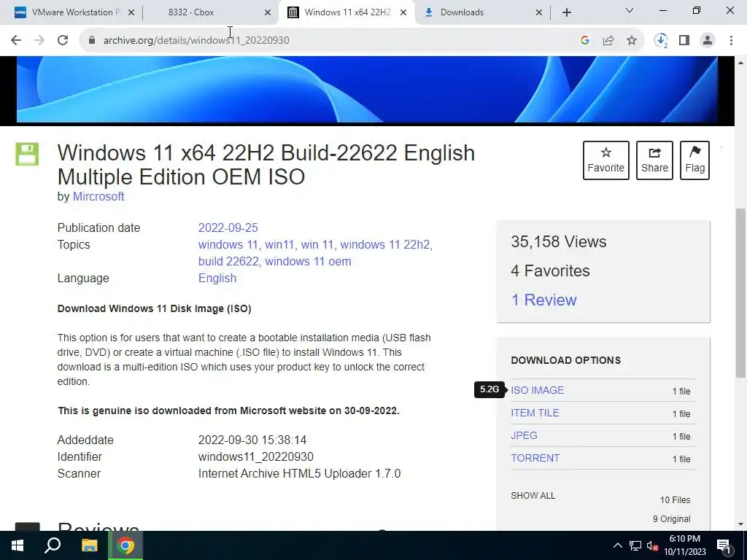Toggle the Chrome side panel icon
Screen dimensions: 747x560
click(684, 41)
